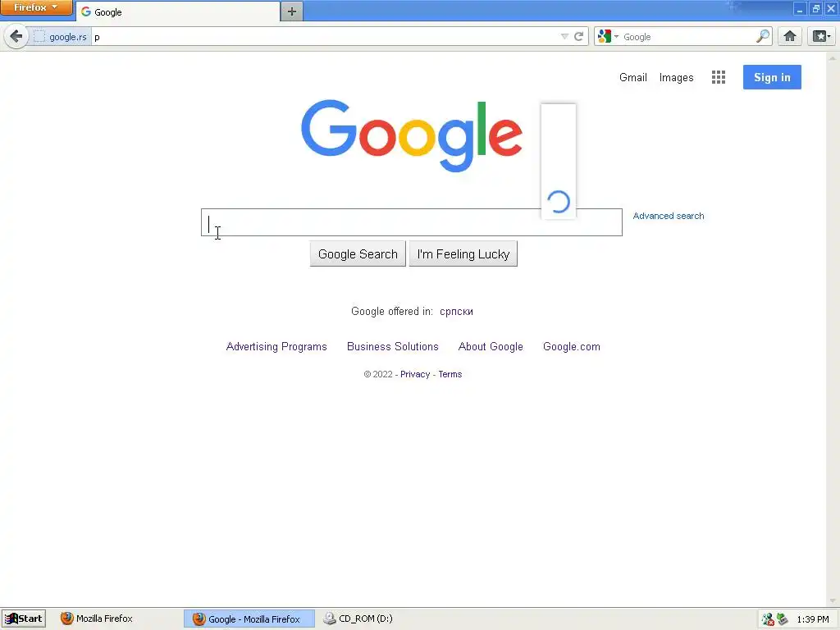This screenshot has width=840, height=630.
Task: Open the Privacy link in the footer
Action: [415, 374]
